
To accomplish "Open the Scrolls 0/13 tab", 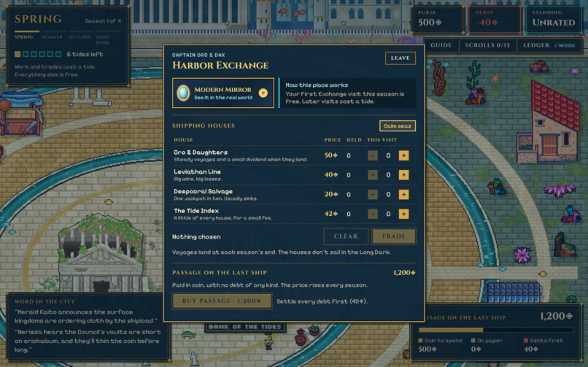I will (487, 45).
